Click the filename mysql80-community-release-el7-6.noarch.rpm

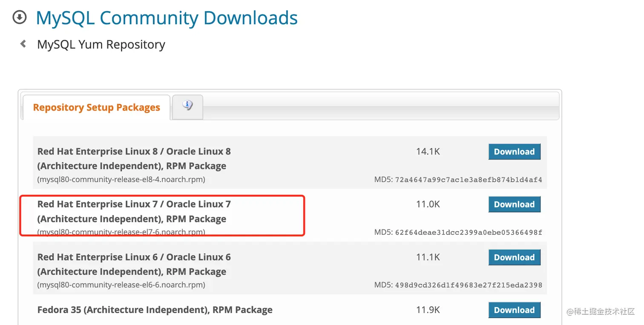click(x=121, y=232)
